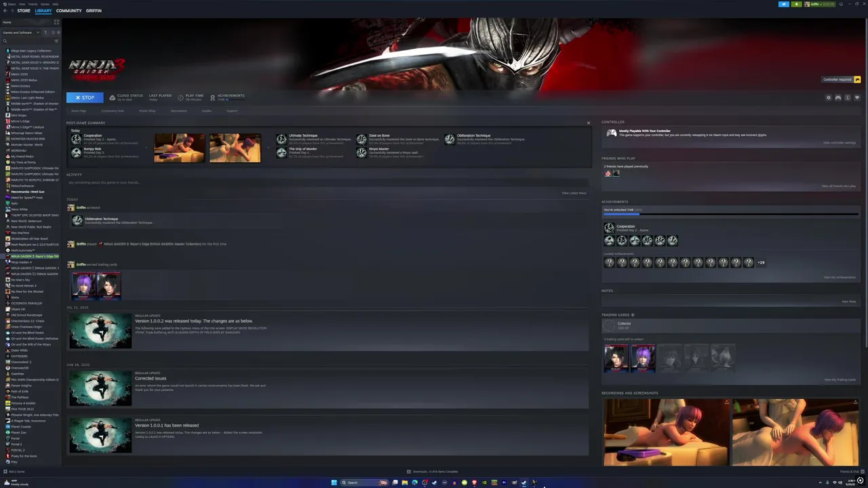
Task: Select MONSTER HUNTER RISE in library list
Action: pyautogui.click(x=28, y=139)
